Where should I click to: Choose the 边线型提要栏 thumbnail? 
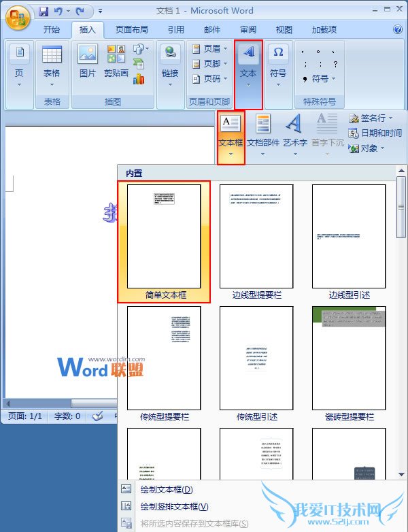click(256, 242)
